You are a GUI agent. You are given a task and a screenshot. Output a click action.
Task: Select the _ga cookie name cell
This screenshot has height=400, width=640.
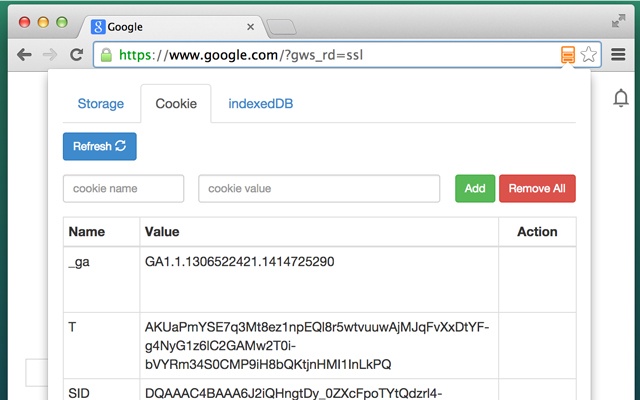pos(102,280)
